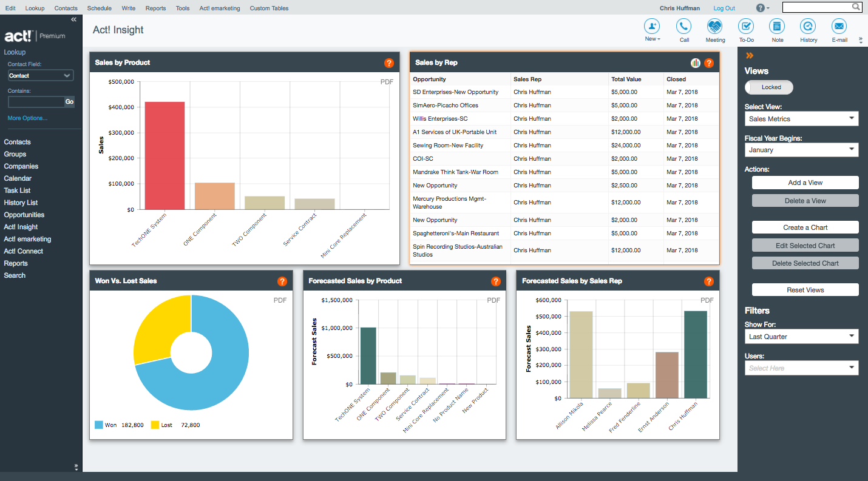
Task: Export Sales by Product chart to PDF
Action: tap(387, 82)
